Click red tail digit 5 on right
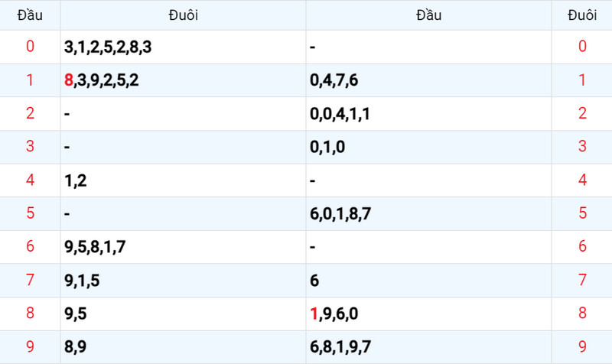612x364 pixels. pos(582,213)
